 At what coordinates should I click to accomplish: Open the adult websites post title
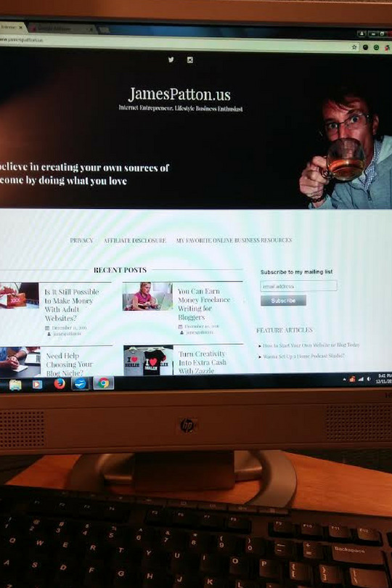(x=72, y=305)
